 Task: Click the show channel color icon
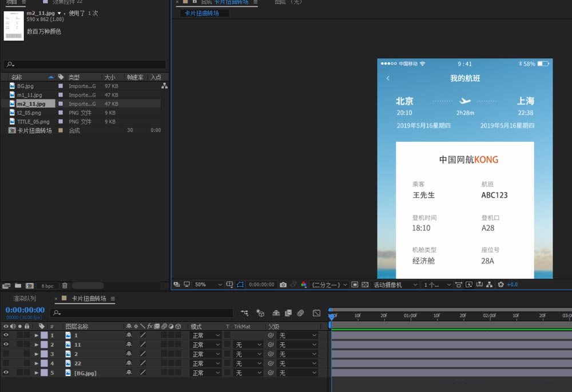click(304, 285)
